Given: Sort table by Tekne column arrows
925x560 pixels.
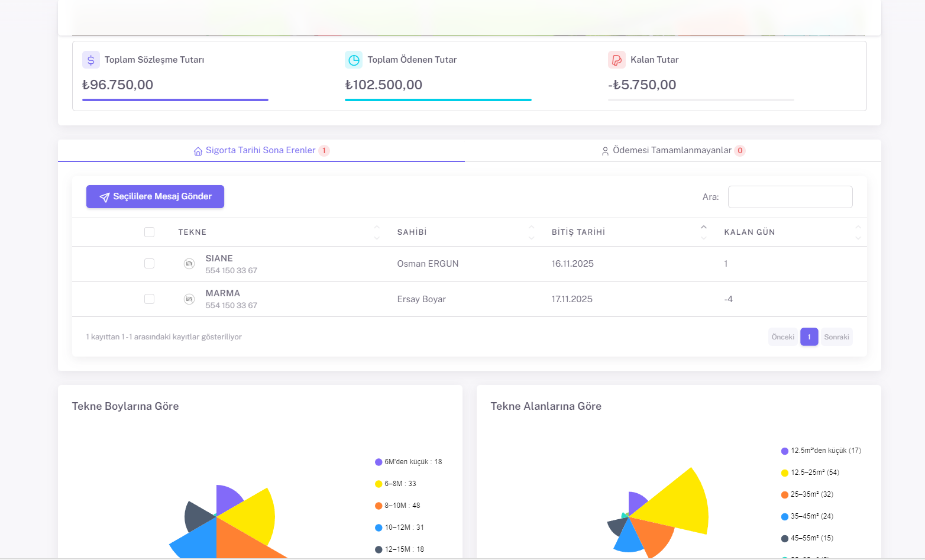Looking at the screenshot, I should coord(377,232).
